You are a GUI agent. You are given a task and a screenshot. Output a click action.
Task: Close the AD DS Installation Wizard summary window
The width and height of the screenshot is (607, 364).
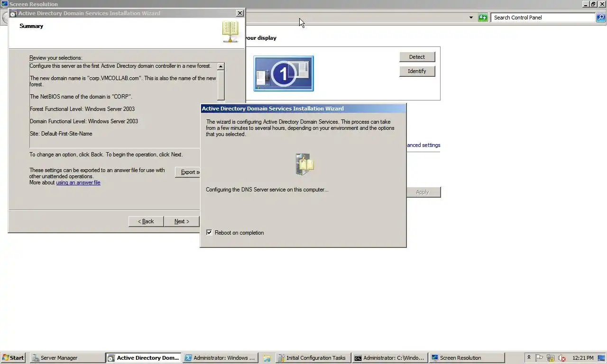point(240,13)
